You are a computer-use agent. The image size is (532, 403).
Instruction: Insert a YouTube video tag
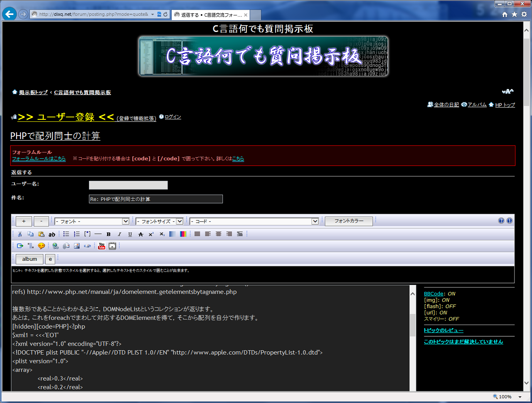(x=101, y=246)
